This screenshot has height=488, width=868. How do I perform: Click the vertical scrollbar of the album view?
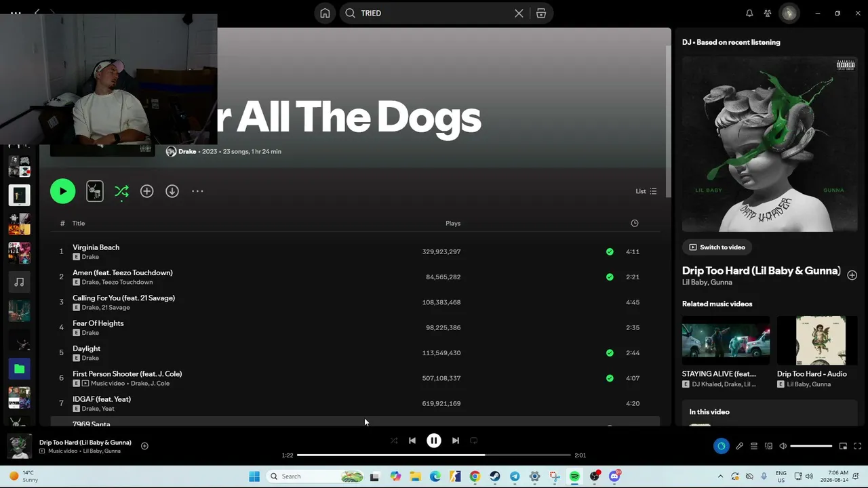point(667,123)
